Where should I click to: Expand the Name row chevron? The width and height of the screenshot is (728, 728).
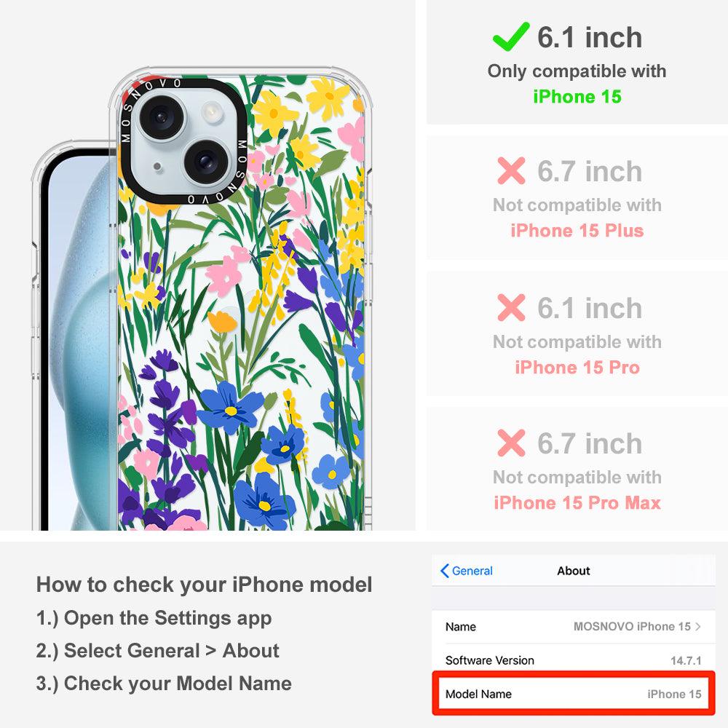[698, 626]
